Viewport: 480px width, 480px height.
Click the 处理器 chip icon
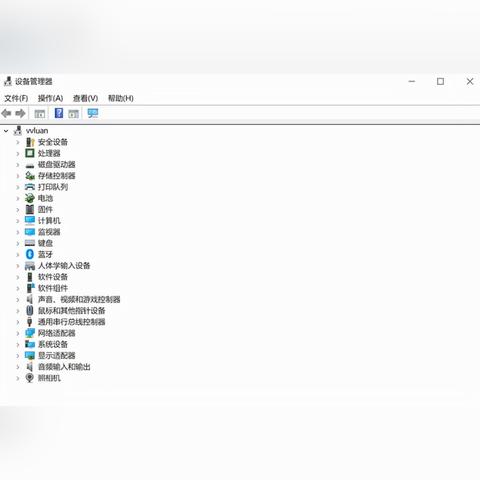tap(30, 153)
